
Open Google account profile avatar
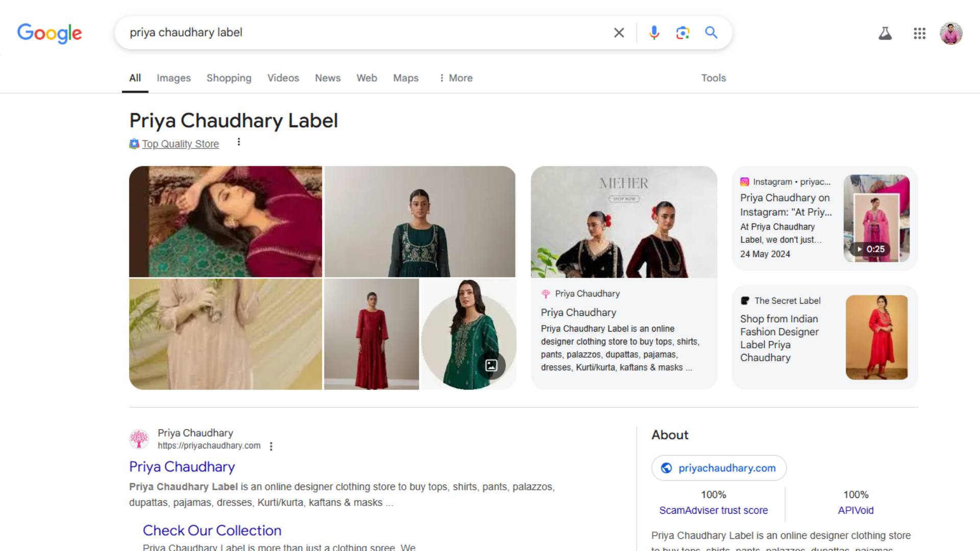click(951, 34)
